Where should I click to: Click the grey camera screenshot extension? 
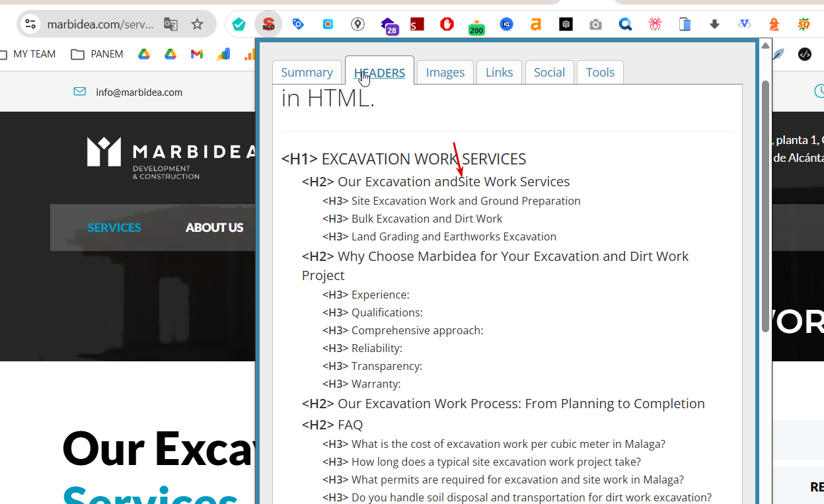click(595, 24)
